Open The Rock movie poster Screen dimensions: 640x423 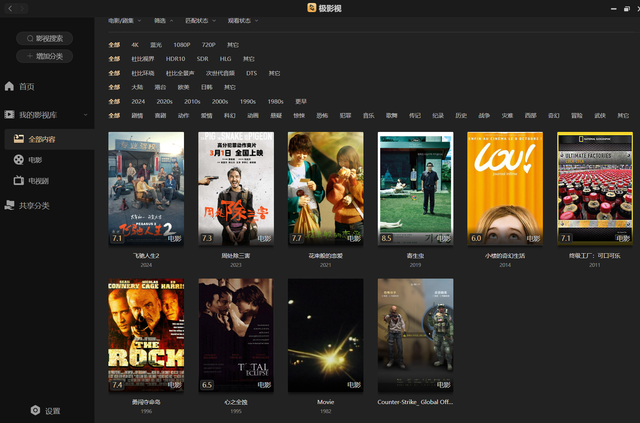coord(146,335)
